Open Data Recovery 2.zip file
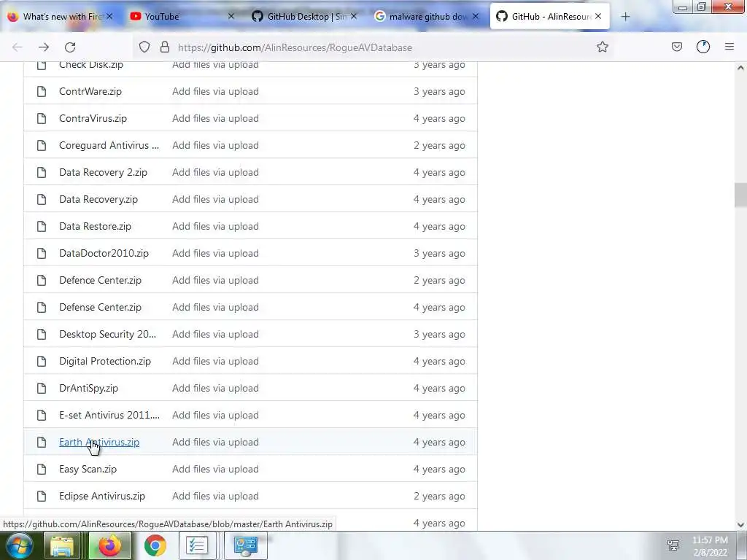747x560 pixels. pos(103,172)
